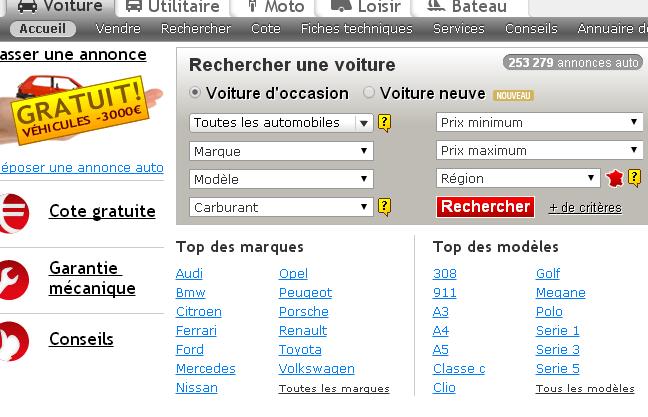Viewport: 648px width, 417px height.
Task: Click the red France map icon
Action: [614, 179]
